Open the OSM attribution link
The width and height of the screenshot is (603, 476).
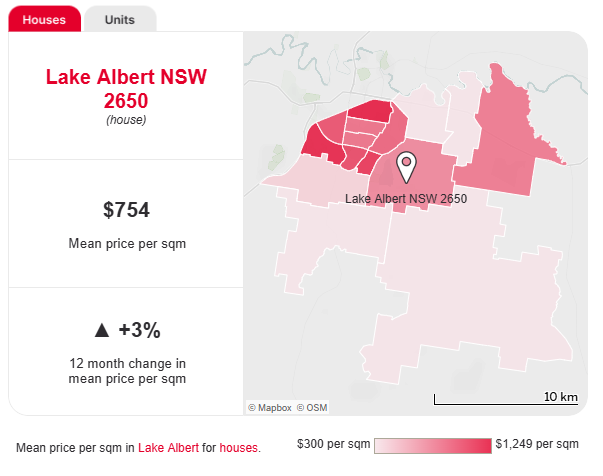pyautogui.click(x=312, y=408)
